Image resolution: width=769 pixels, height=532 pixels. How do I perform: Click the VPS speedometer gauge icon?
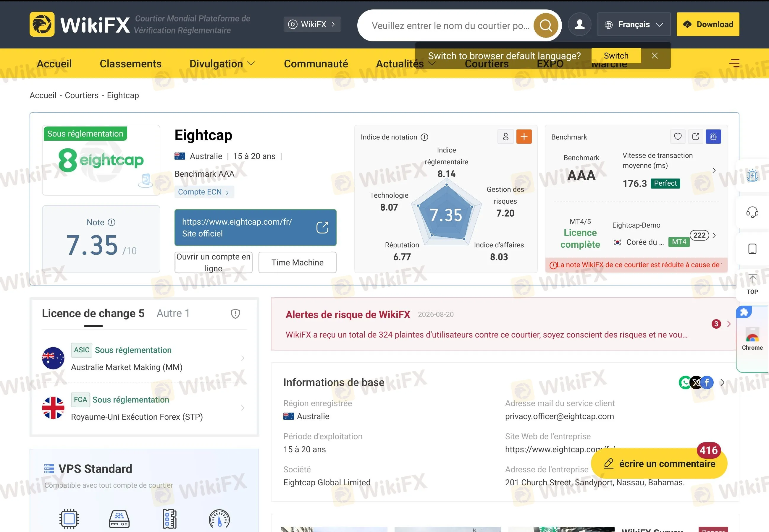point(219,519)
